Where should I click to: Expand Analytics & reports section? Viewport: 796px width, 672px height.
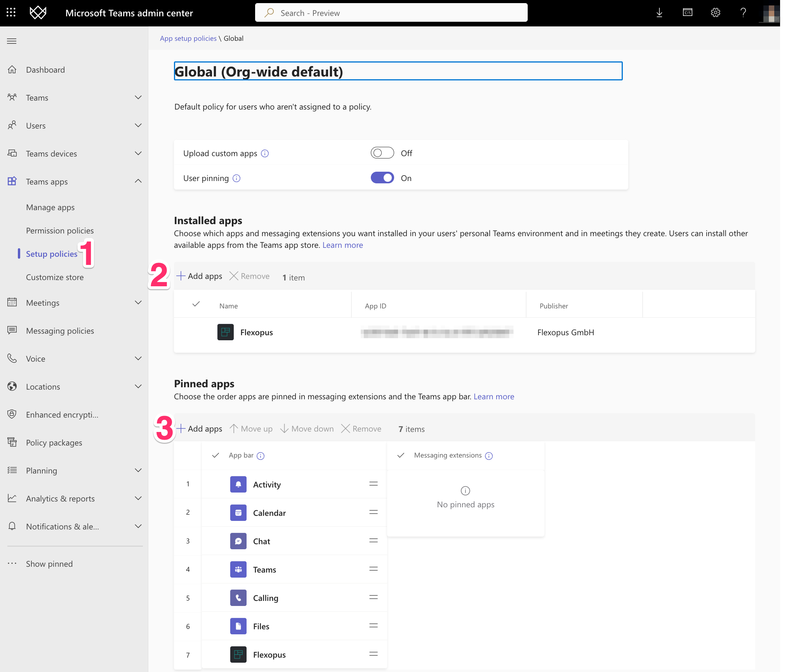[138, 498]
